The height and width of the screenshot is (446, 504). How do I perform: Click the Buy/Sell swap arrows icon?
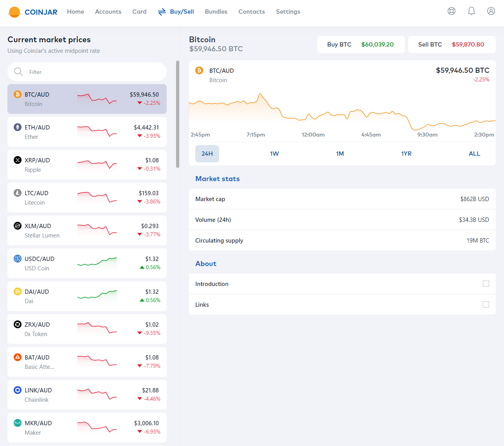click(162, 12)
